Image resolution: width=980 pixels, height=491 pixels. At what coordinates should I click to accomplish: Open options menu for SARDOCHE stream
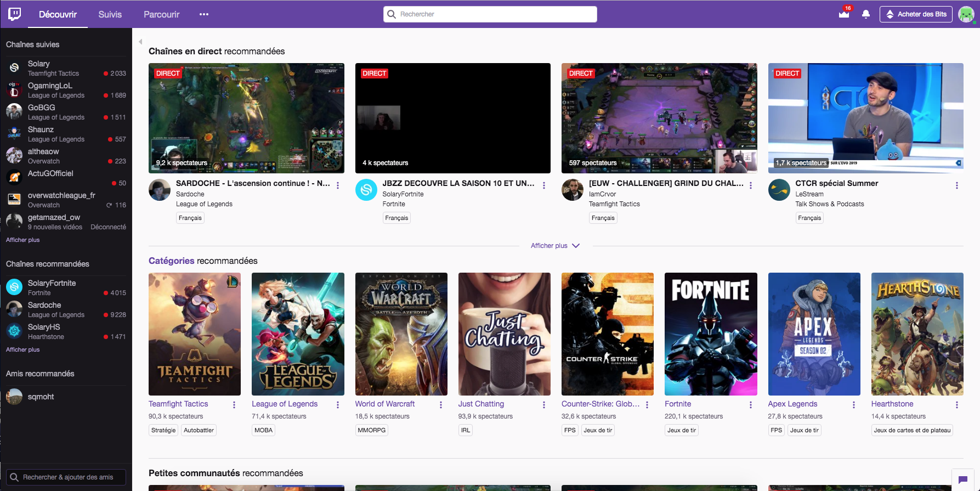click(338, 185)
